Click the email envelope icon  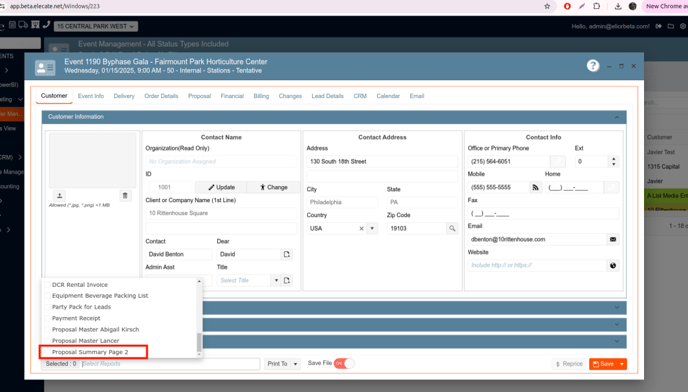[613, 239]
